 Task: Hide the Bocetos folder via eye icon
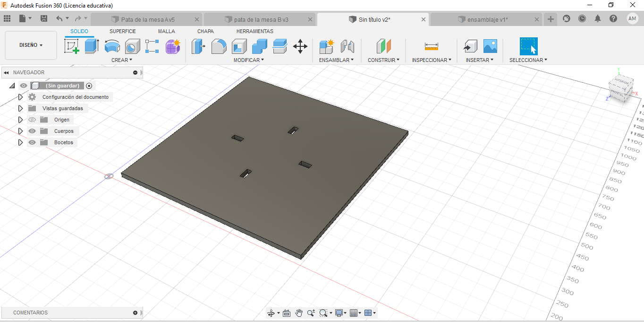32,142
